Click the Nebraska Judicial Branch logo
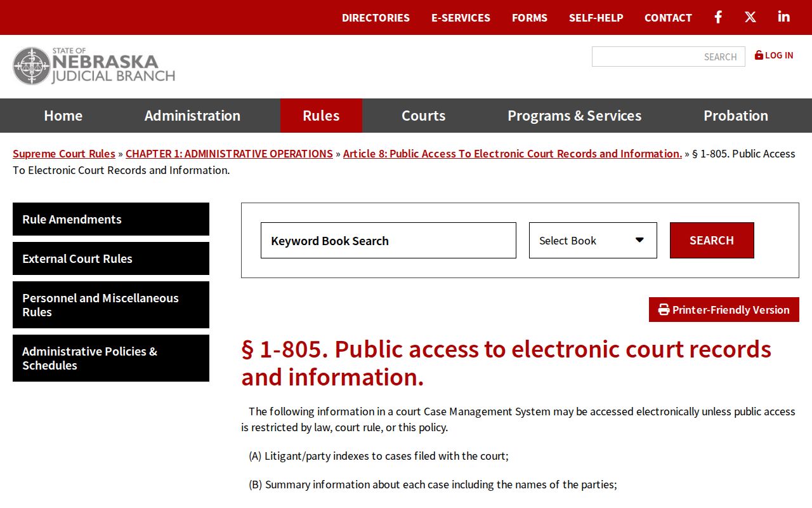Image resolution: width=812 pixels, height=508 pixels. 94,66
